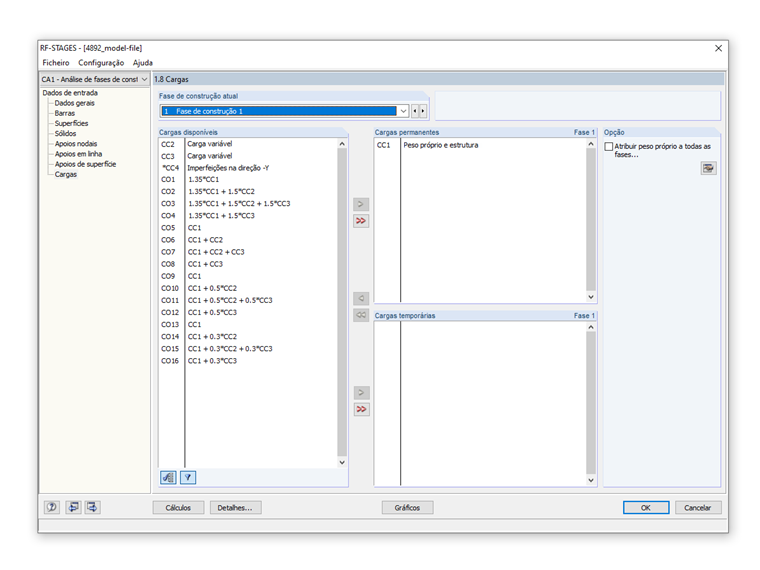Click the Detalhes... button
The width and height of the screenshot is (760, 570).
click(236, 507)
